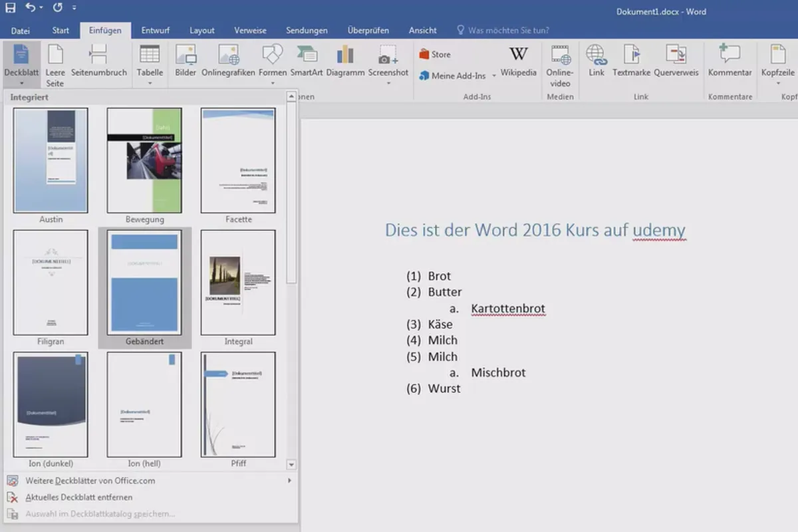Click the Save icon in the quick access toolbar
The image size is (798, 532).
(10, 8)
